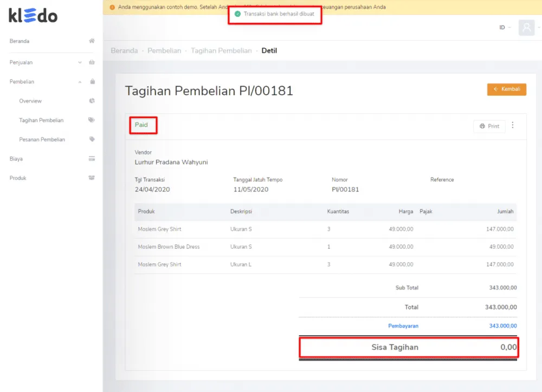Expand the Penjualan menu chevron
The height and width of the screenshot is (392, 542).
80,62
